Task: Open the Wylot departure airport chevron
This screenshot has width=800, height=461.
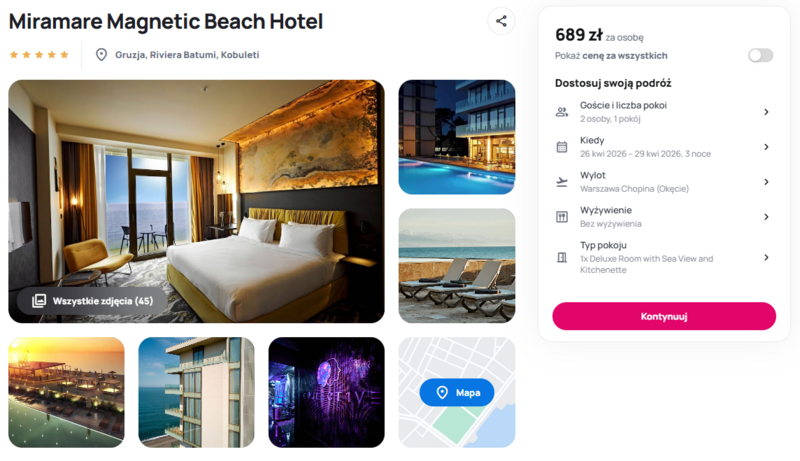Action: 766,182
